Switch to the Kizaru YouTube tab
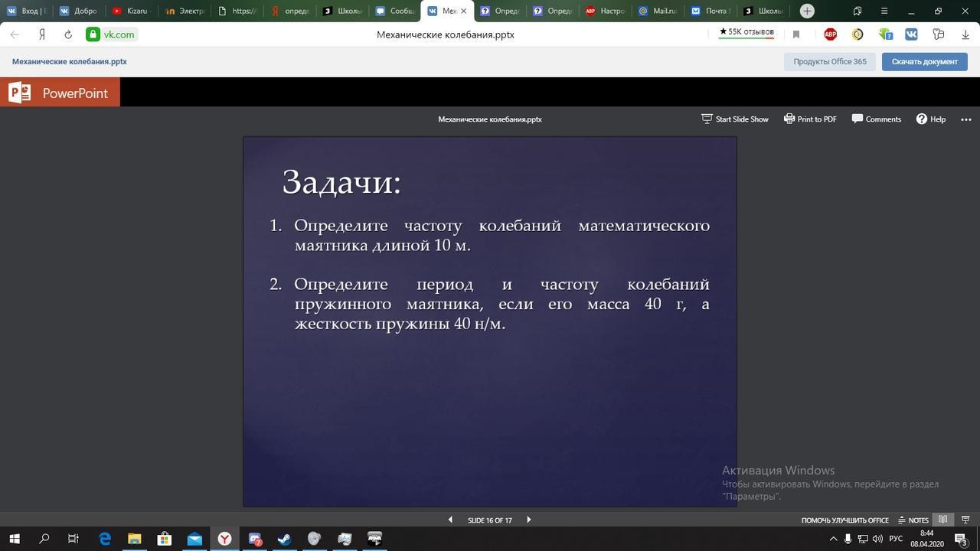 tap(130, 11)
